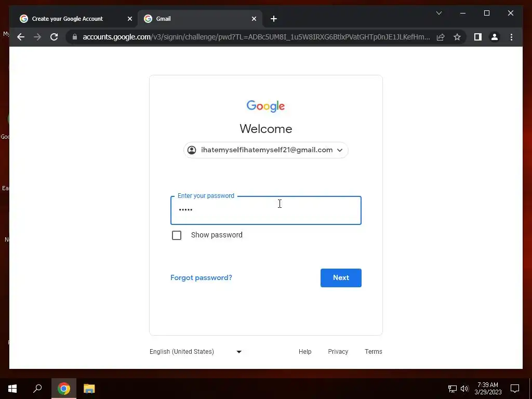Open the Help link
This screenshot has width=532, height=399.
[305, 352]
